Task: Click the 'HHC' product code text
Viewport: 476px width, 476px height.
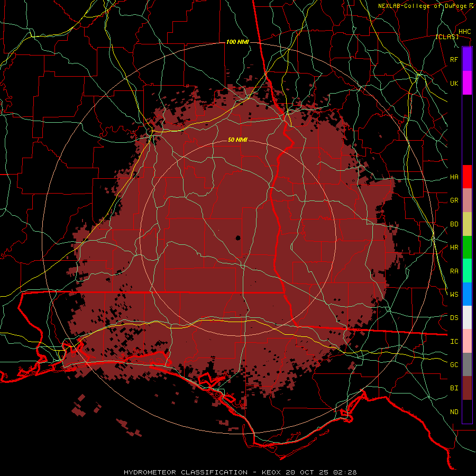Action: tap(464, 32)
